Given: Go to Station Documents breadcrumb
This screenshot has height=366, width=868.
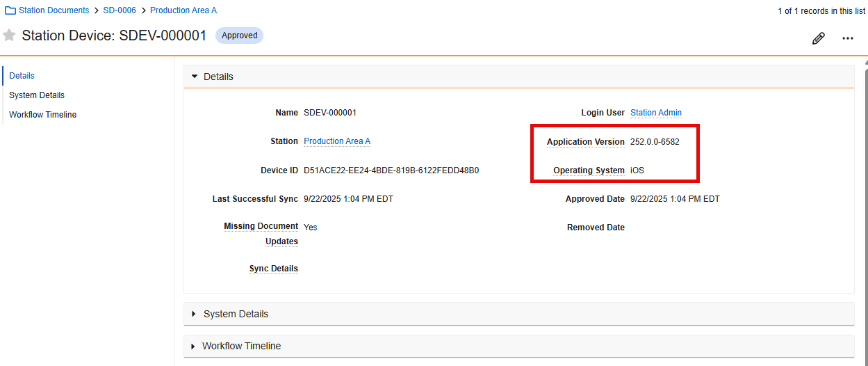Looking at the screenshot, I should [x=54, y=10].
